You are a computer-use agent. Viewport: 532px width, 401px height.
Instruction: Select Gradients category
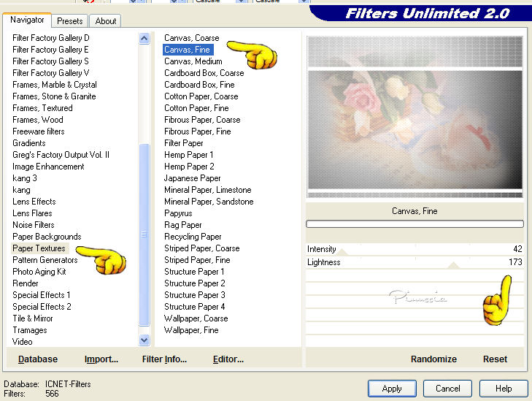tap(29, 143)
